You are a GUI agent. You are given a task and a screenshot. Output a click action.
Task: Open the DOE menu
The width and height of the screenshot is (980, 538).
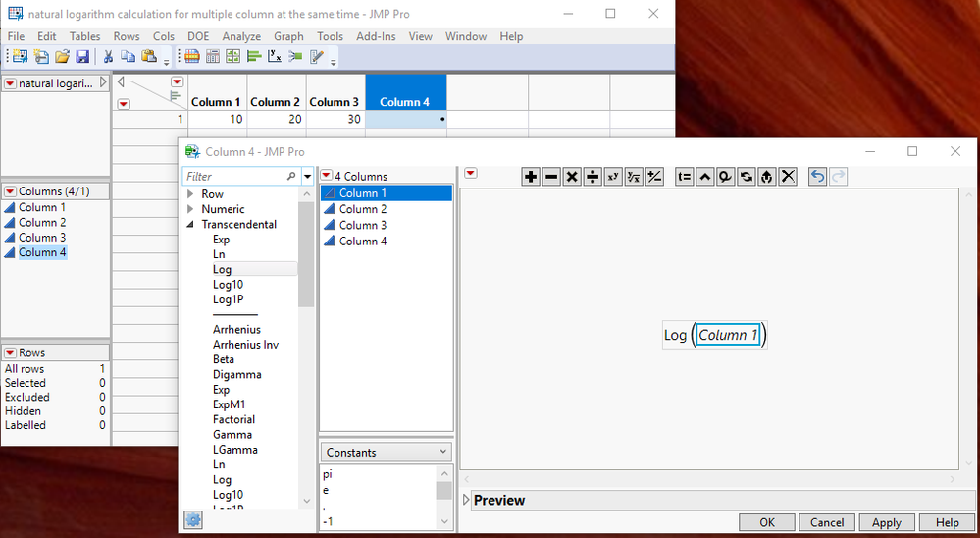click(x=198, y=36)
